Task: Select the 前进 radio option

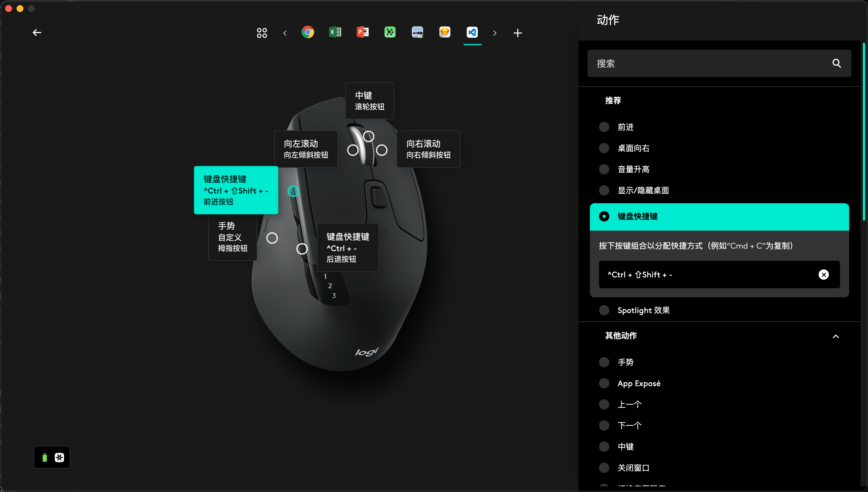Action: click(x=604, y=127)
